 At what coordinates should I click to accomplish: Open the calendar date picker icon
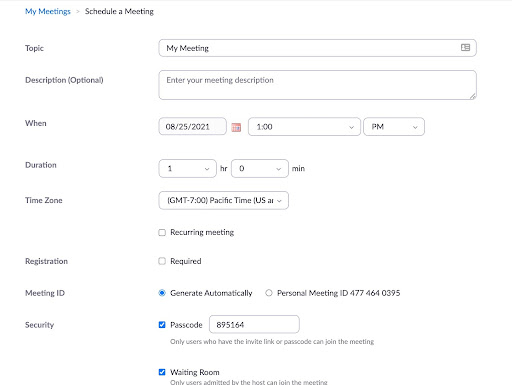236,127
